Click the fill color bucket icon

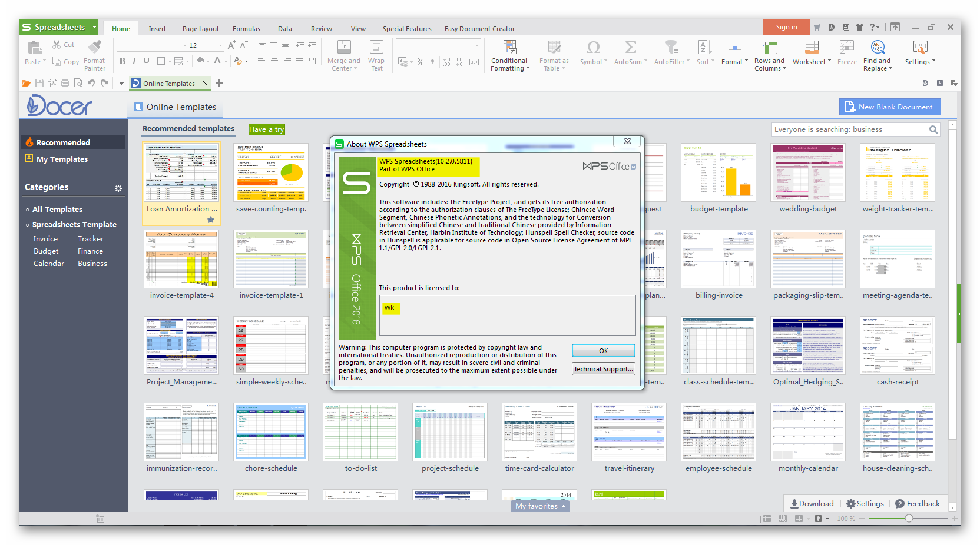(x=200, y=60)
